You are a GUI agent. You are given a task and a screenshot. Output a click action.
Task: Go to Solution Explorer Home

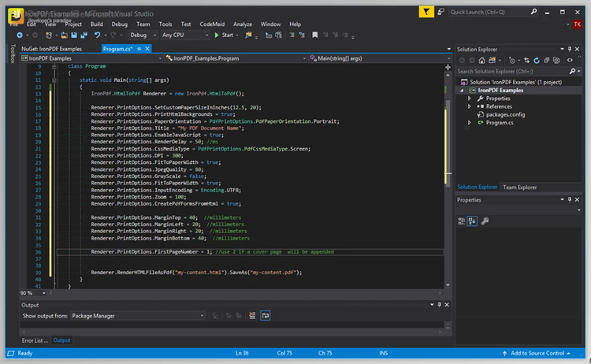481,61
